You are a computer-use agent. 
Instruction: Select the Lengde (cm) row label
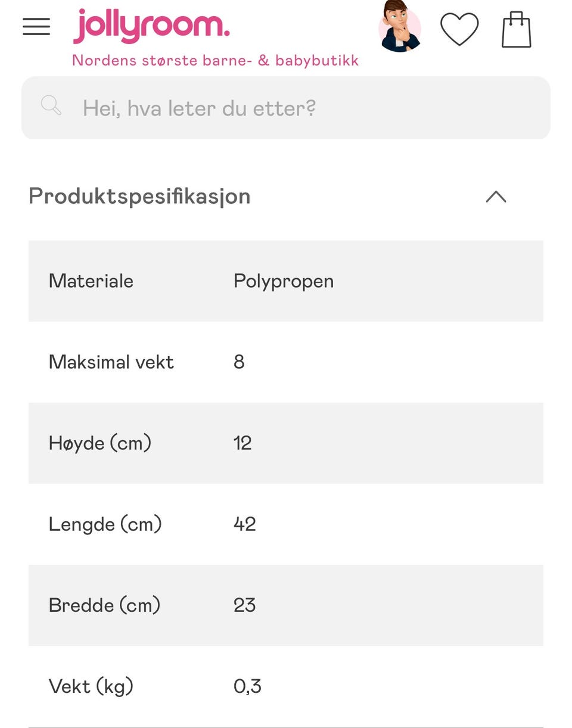click(105, 524)
